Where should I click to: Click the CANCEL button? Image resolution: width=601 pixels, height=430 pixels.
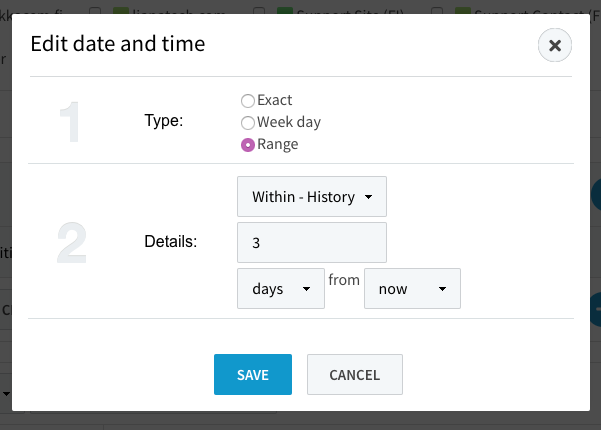tap(354, 375)
